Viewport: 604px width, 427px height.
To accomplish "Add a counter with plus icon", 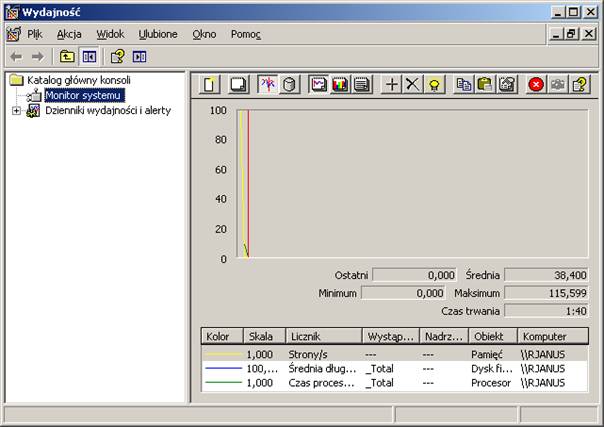I will coord(391,84).
